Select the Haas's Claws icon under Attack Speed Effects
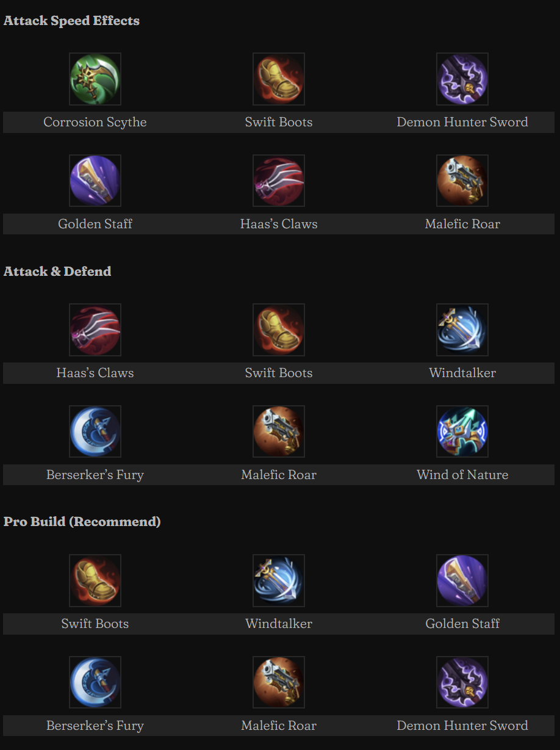This screenshot has width=560, height=750. point(278,180)
